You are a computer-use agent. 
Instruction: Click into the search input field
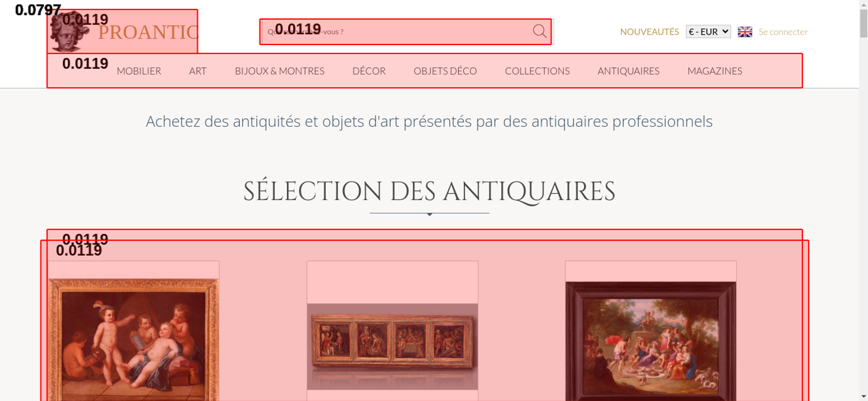397,32
